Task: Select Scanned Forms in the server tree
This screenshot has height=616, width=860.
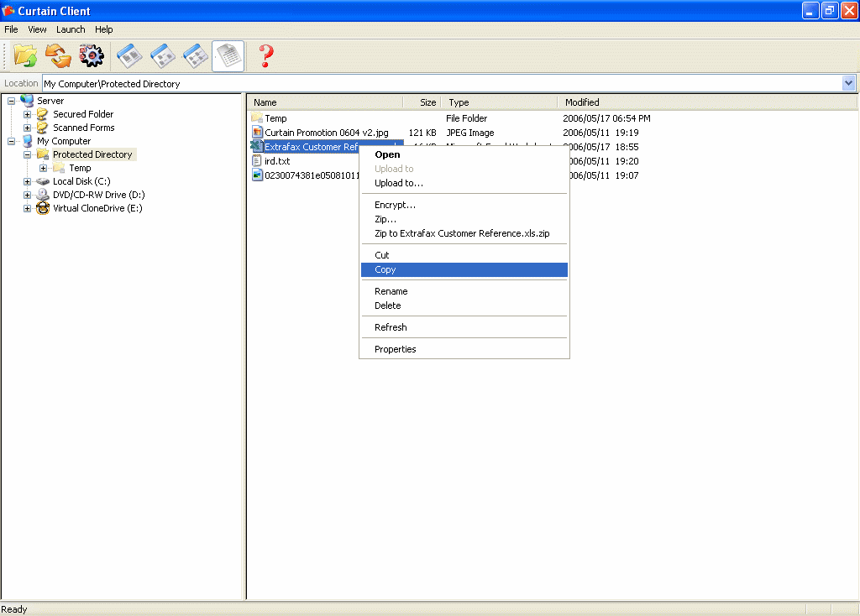Action: pos(83,128)
